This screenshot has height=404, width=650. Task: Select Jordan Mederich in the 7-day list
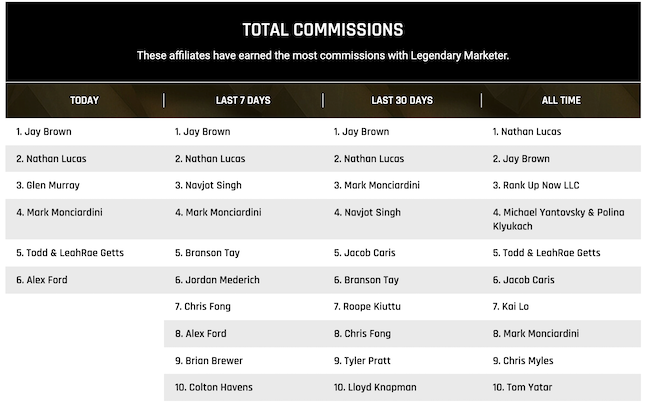coord(217,280)
